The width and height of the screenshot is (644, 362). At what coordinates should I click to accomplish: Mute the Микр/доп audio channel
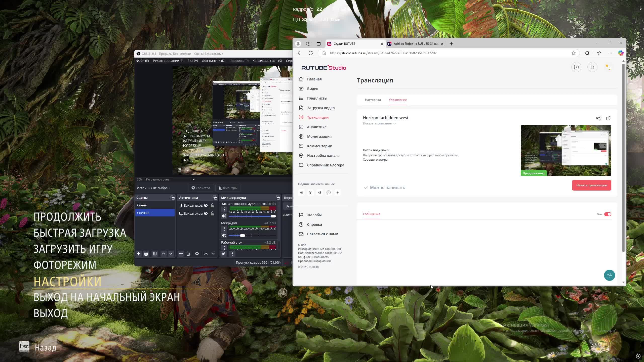[224, 235]
